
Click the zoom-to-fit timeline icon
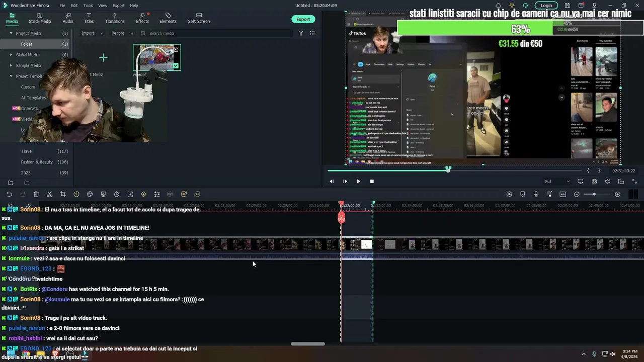pos(563,194)
